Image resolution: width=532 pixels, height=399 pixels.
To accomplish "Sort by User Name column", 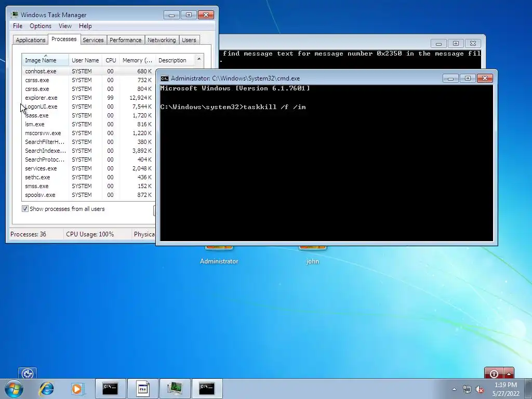I will click(85, 60).
